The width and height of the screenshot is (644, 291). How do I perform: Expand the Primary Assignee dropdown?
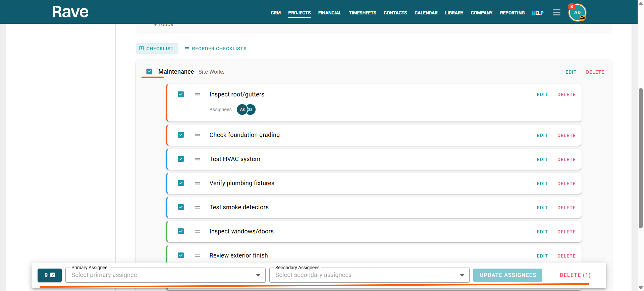click(x=165, y=275)
